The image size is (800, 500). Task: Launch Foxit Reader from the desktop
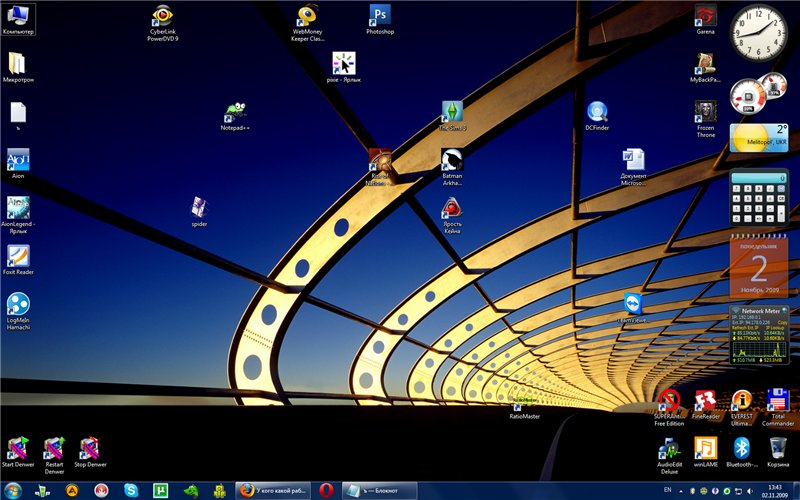point(18,256)
